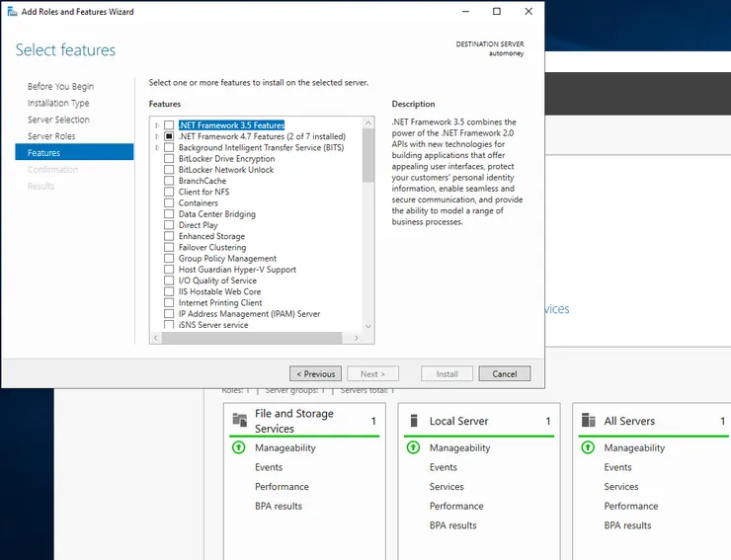Check the BitLocker Network Unlock box
Screen dimensions: 731x560
[x=169, y=170]
